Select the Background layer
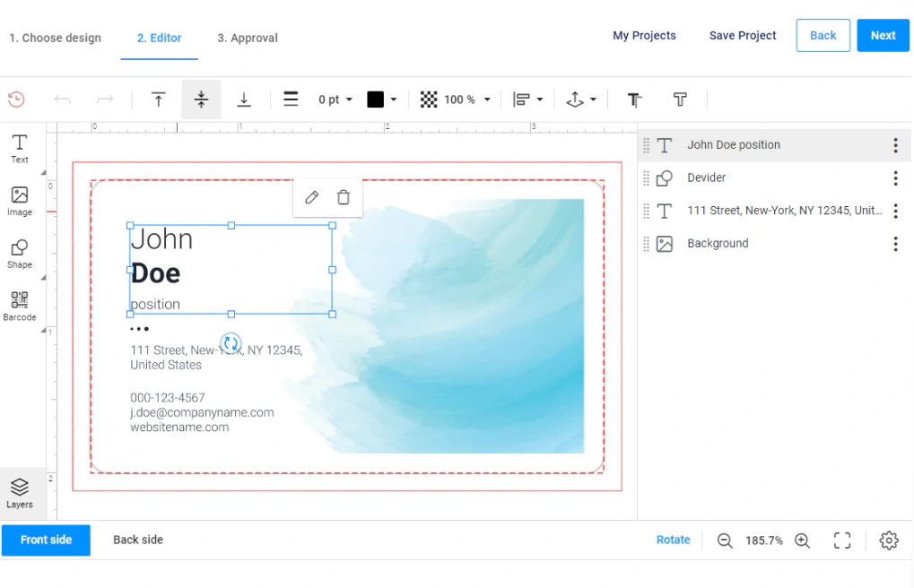Screen dimensions: 914x588 point(774,244)
